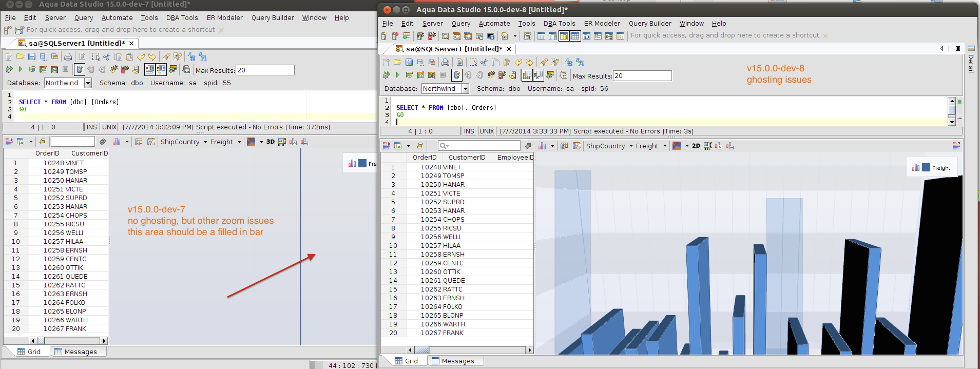Click horizontal scrollbar of dev-8 grid

(471, 350)
